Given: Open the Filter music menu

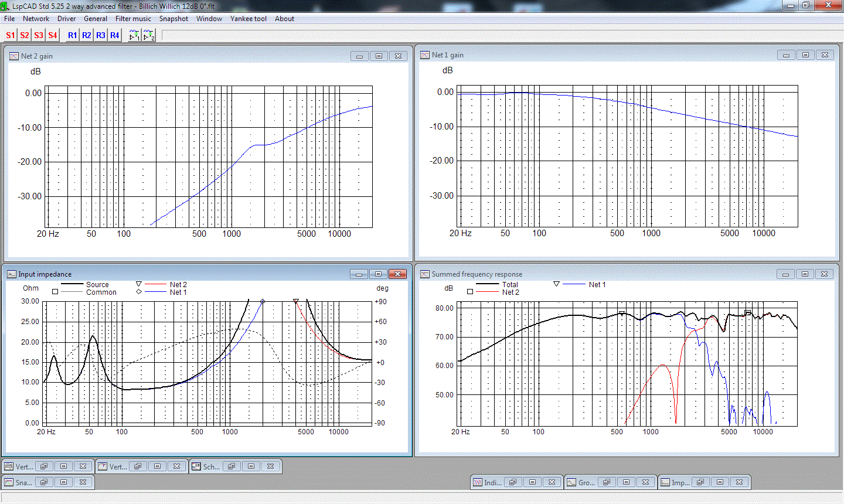Looking at the screenshot, I should pyautogui.click(x=133, y=19).
